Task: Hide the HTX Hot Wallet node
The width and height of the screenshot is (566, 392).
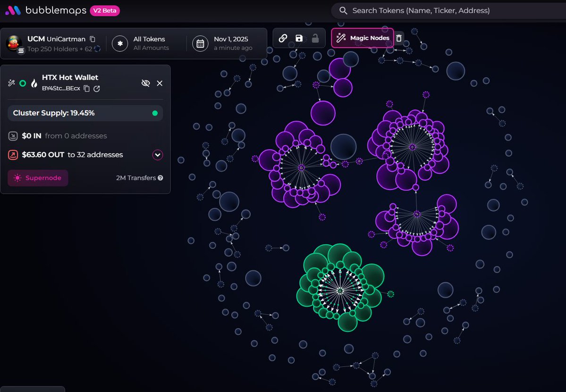Action: (145, 83)
